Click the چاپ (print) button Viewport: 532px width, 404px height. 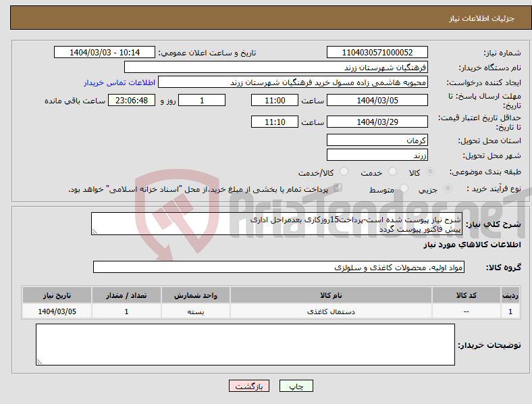[x=296, y=386]
